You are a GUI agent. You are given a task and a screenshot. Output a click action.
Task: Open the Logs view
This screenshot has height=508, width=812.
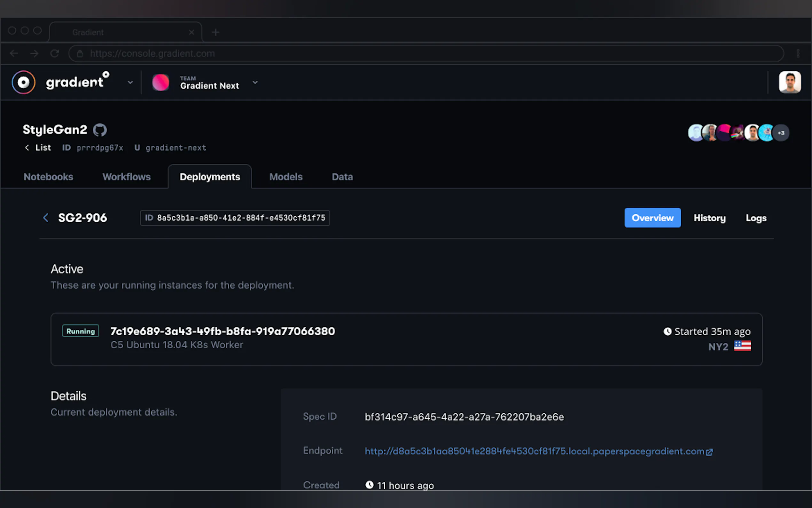coord(756,218)
